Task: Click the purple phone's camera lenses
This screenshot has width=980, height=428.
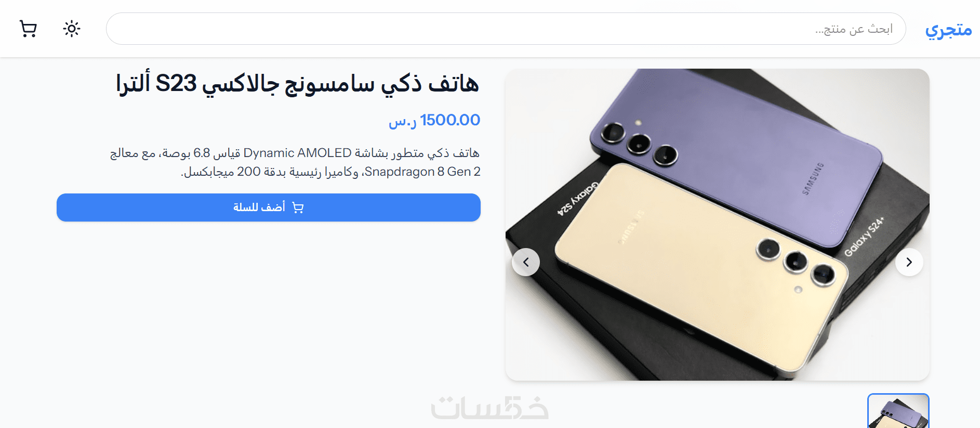Action: (x=639, y=144)
